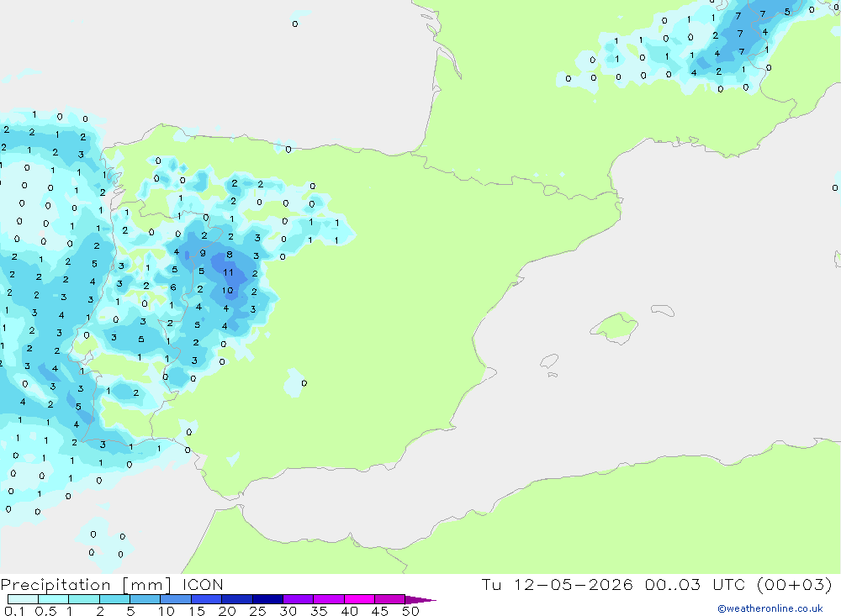Click the legend label '0.5'
The height and width of the screenshot is (616, 841).
pyautogui.click(x=45, y=611)
